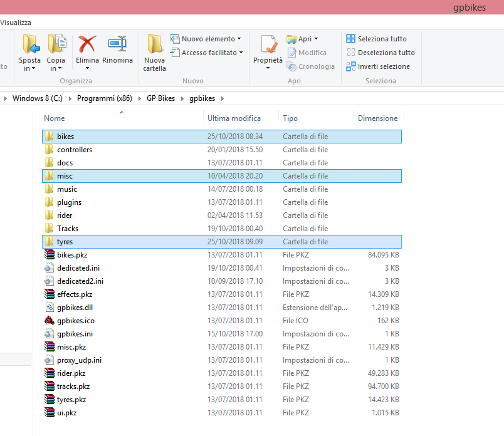This screenshot has height=436, width=504.
Task: Sort by Tipo column header
Action: (x=290, y=118)
